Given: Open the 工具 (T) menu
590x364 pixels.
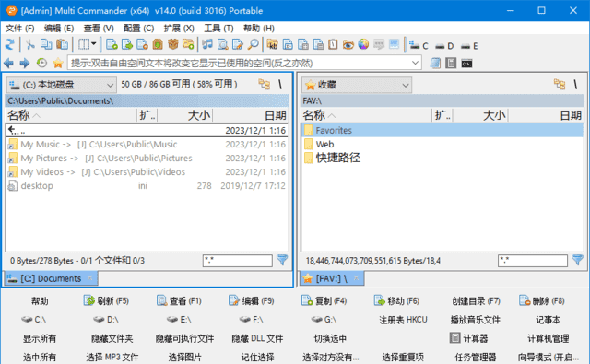Looking at the screenshot, I should (x=218, y=29).
